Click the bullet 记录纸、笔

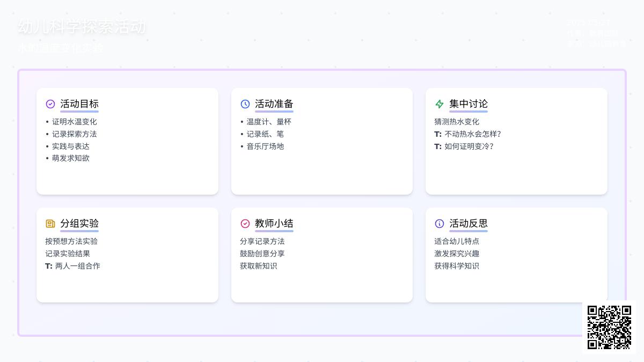265,134
